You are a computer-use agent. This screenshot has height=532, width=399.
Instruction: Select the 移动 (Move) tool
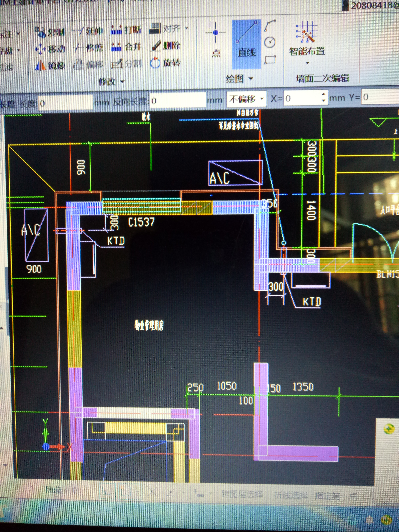tap(50, 49)
